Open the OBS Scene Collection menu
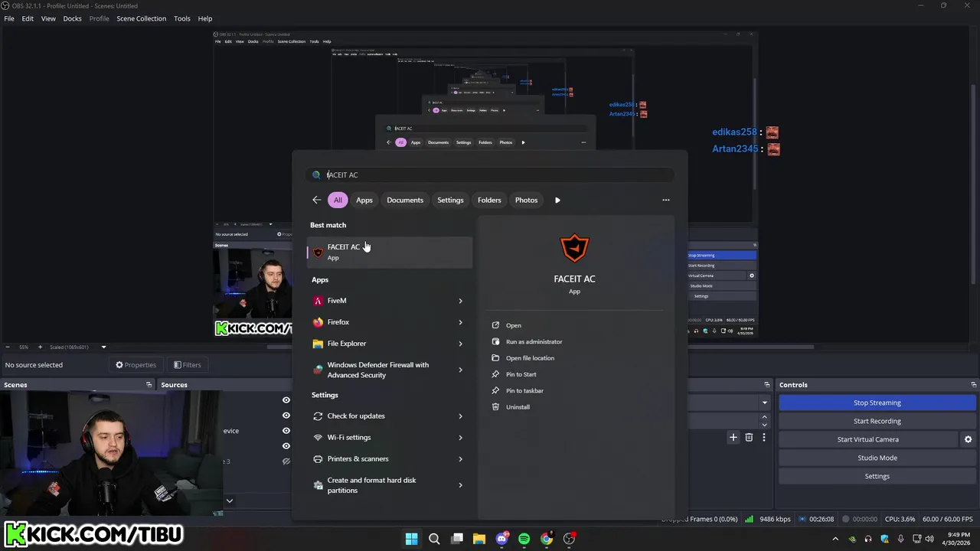980x551 pixels. [x=141, y=18]
